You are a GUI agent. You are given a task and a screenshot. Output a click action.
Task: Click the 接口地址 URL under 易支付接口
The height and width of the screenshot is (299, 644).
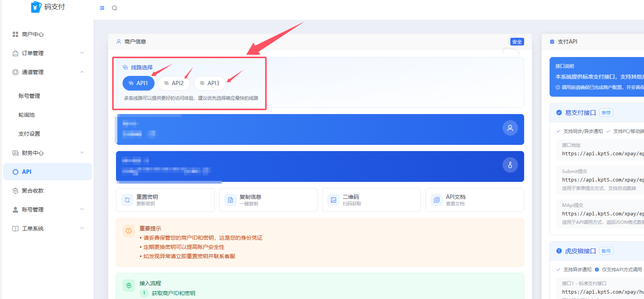pyautogui.click(x=603, y=154)
